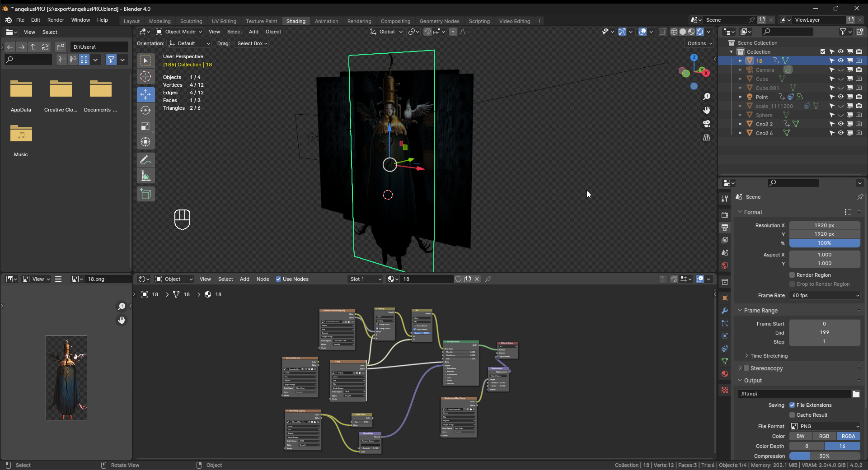This screenshot has height=470, width=868.
Task: Open the Modifiers wrench properties tab
Action: pyautogui.click(x=725, y=311)
